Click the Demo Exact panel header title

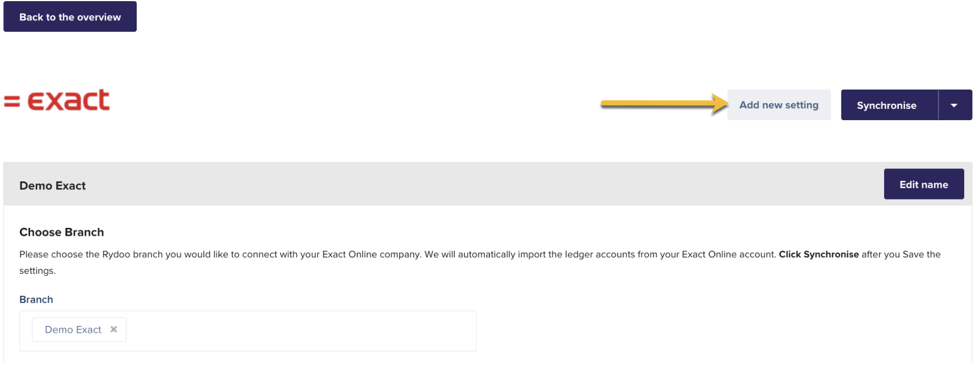(x=53, y=186)
